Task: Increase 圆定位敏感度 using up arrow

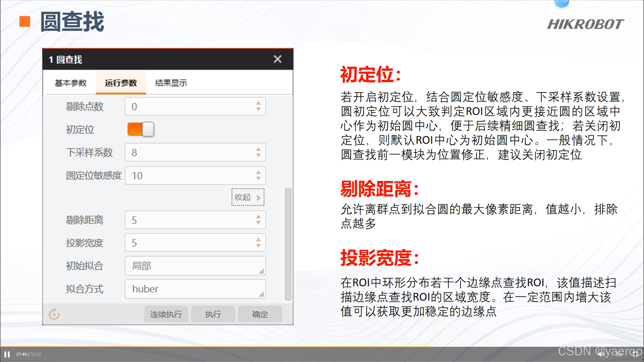Action: [258, 172]
